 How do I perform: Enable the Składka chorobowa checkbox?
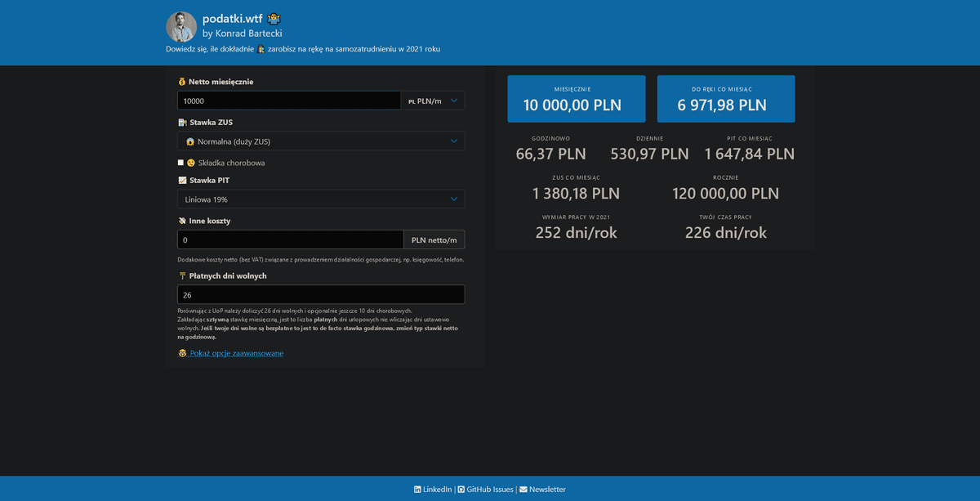tap(180, 163)
